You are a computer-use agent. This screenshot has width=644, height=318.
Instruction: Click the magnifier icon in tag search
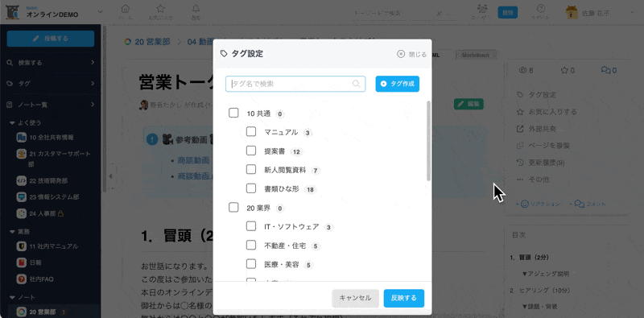pyautogui.click(x=357, y=84)
